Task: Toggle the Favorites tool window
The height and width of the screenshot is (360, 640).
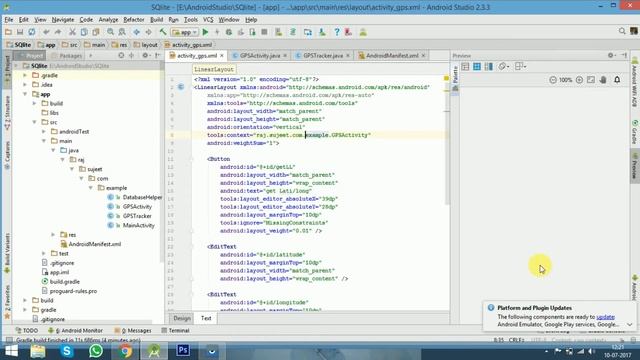Action: click(7, 302)
